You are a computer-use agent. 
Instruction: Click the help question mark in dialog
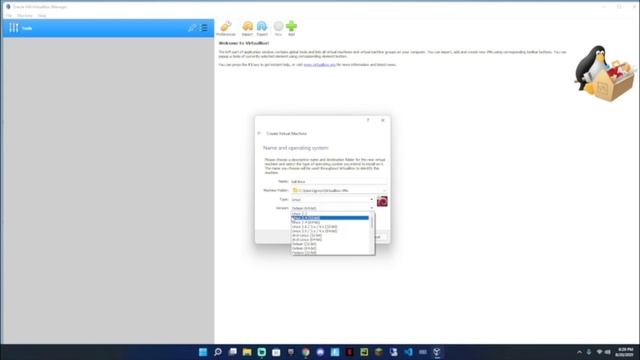(x=368, y=120)
